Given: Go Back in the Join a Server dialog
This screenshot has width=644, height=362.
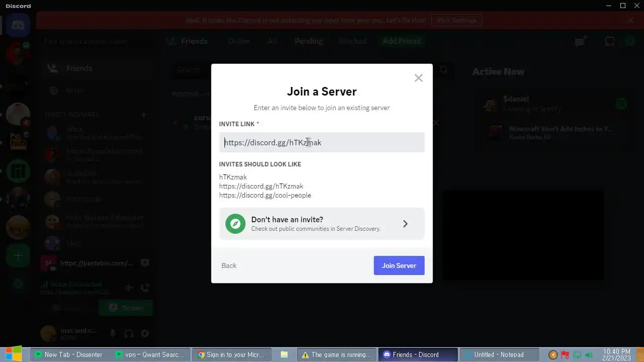Looking at the screenshot, I should click(x=229, y=265).
